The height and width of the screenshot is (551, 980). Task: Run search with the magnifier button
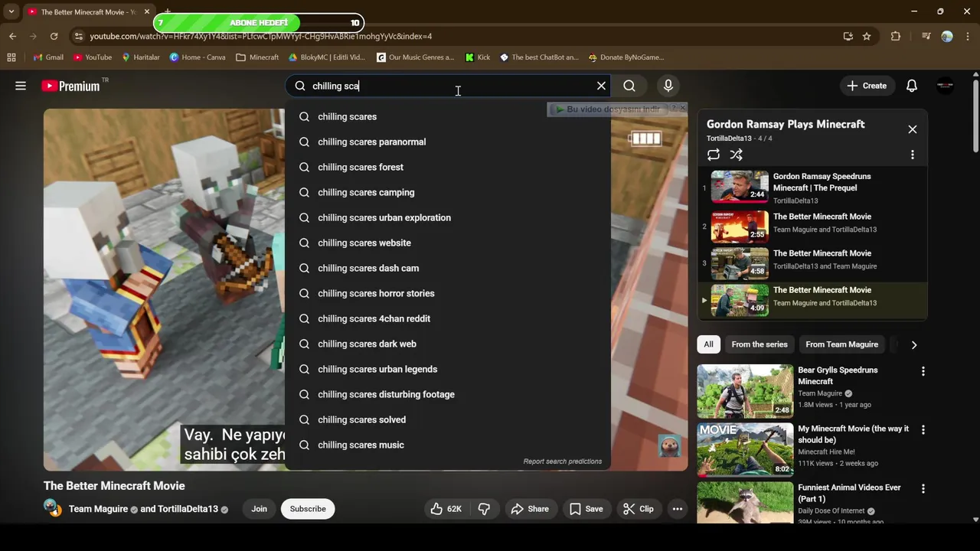click(629, 86)
